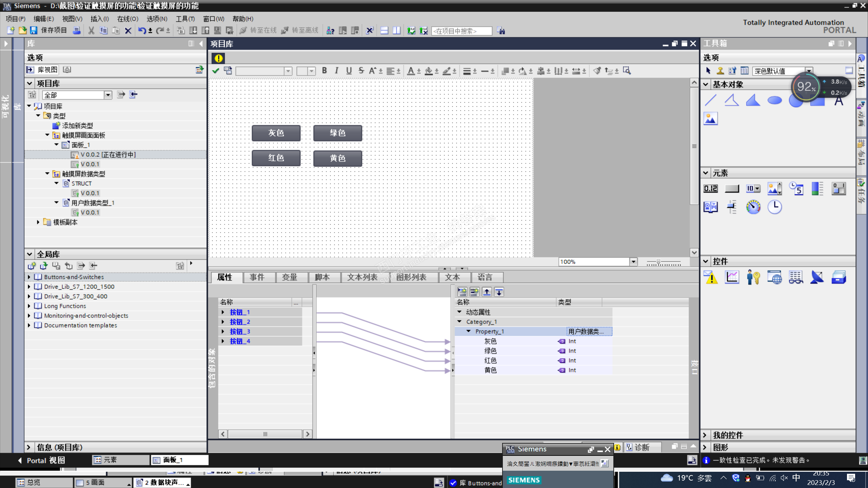Screen dimensions: 868x488
Task: Switch to the 事件 tab
Action: pyautogui.click(x=257, y=277)
